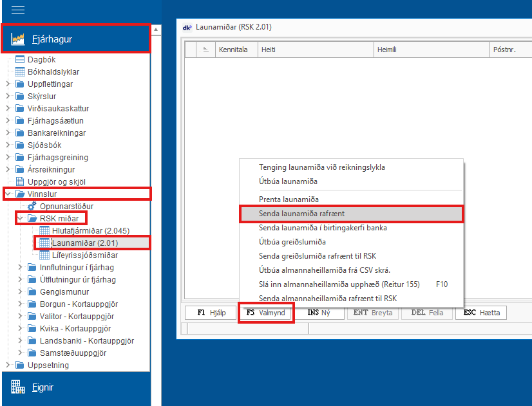532x406 pixels.
Task: Expand the Uppsetning folder arrow
Action: [x=8, y=365]
